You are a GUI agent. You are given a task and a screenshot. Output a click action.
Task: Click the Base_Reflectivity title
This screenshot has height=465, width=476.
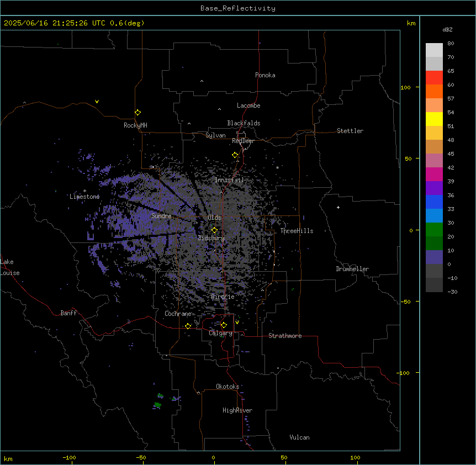point(238,8)
